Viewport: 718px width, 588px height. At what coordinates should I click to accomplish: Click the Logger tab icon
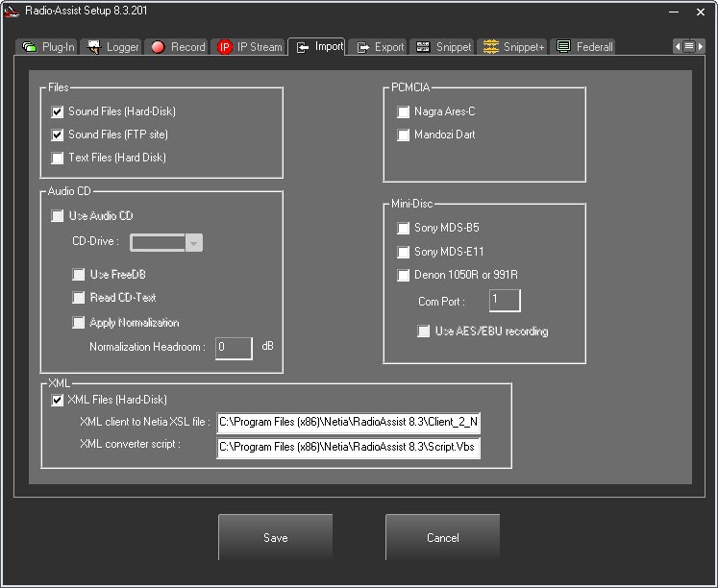(94, 47)
